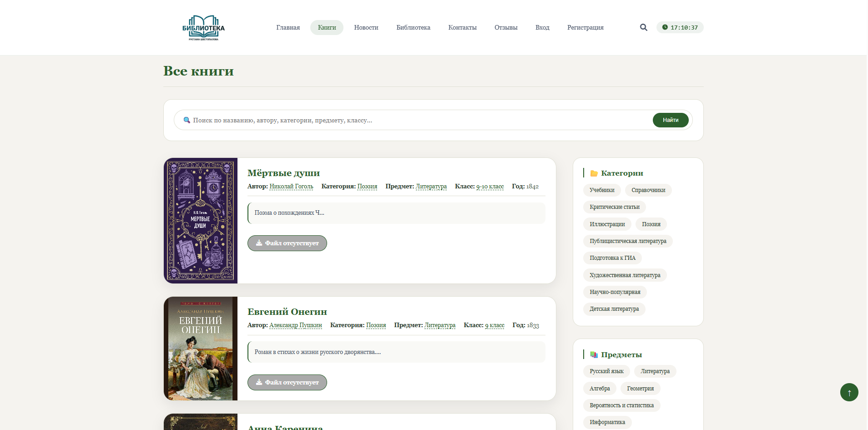Select the Детская литература tag
Screen dimensions: 868x430
click(614, 309)
